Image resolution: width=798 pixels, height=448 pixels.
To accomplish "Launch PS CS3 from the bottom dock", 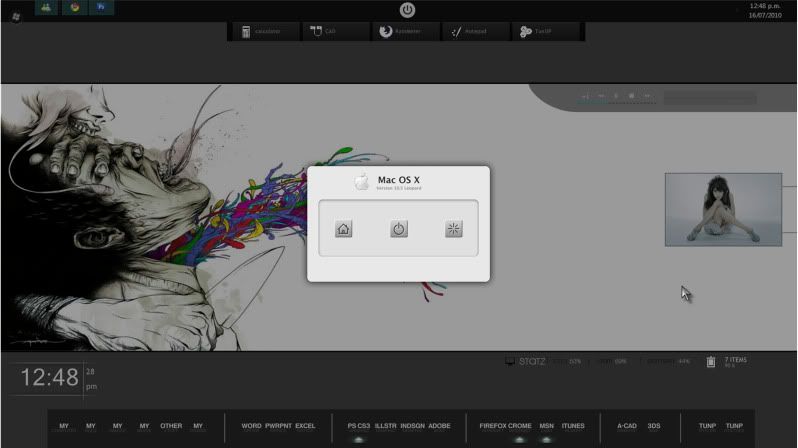I will coord(359,426).
